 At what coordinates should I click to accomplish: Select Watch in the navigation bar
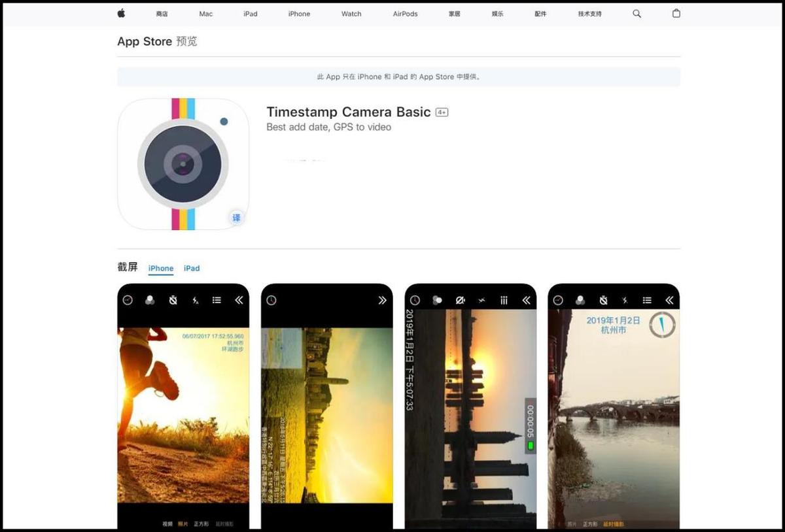coord(351,14)
